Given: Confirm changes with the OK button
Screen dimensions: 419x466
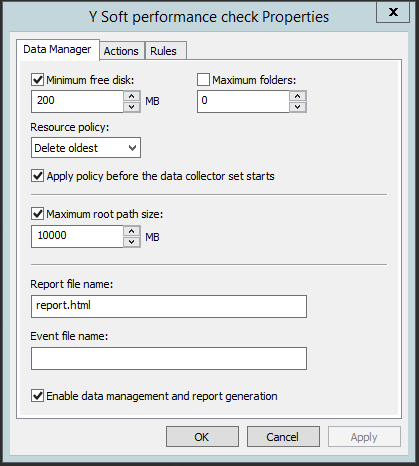Looking at the screenshot, I should click(x=202, y=437).
